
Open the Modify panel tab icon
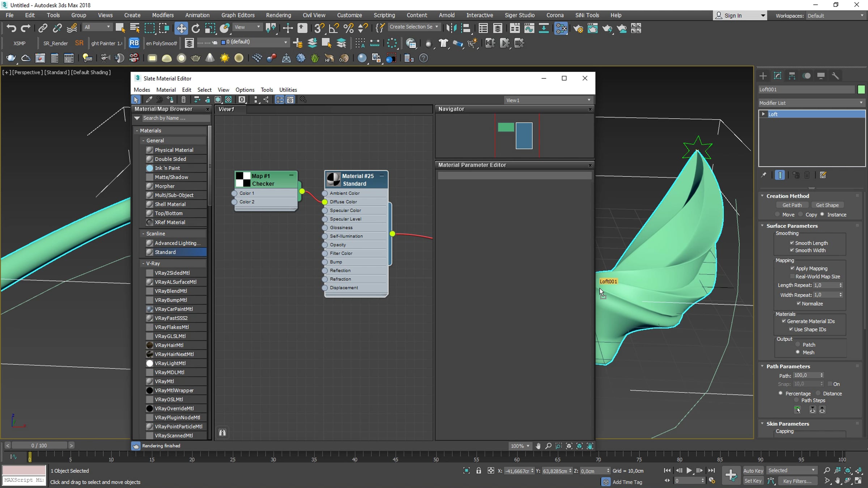(777, 76)
